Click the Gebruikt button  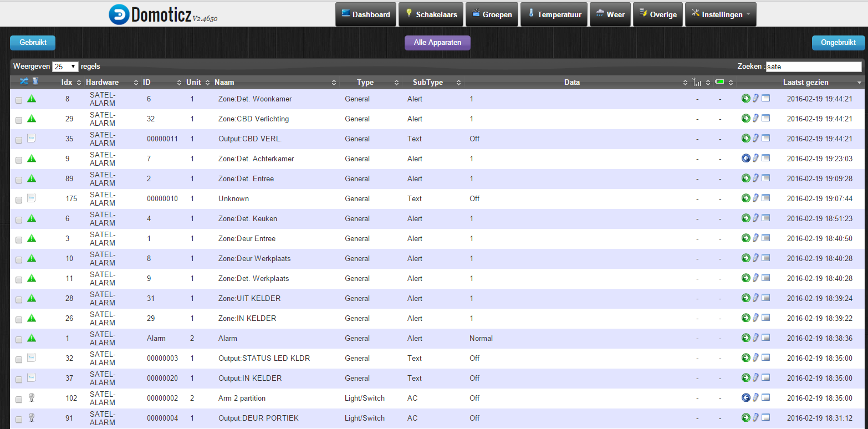pos(33,43)
